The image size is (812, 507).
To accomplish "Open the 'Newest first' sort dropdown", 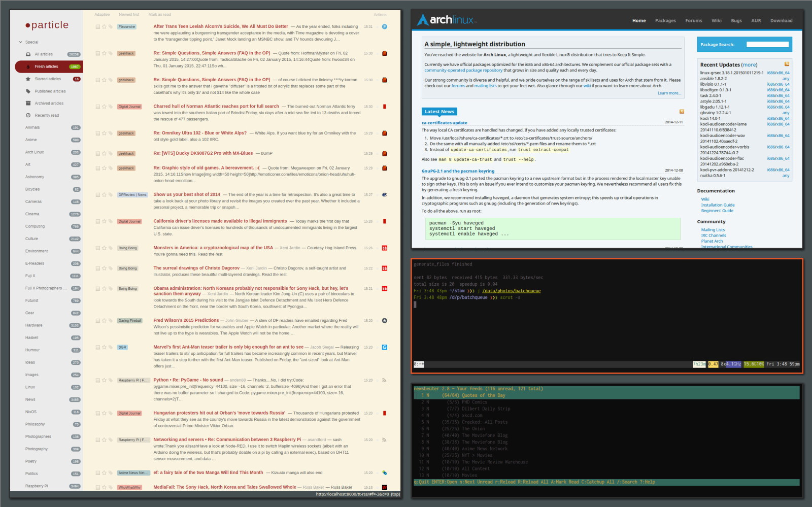I will tap(129, 15).
